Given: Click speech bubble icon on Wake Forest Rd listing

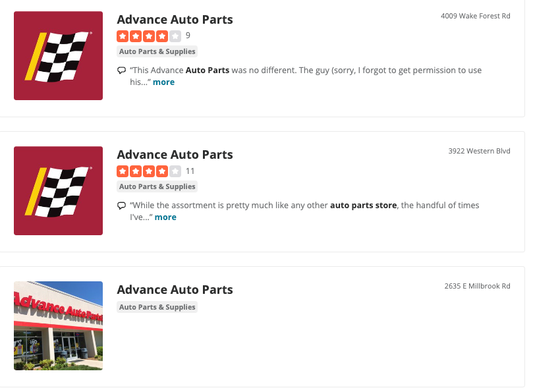Looking at the screenshot, I should 121,70.
